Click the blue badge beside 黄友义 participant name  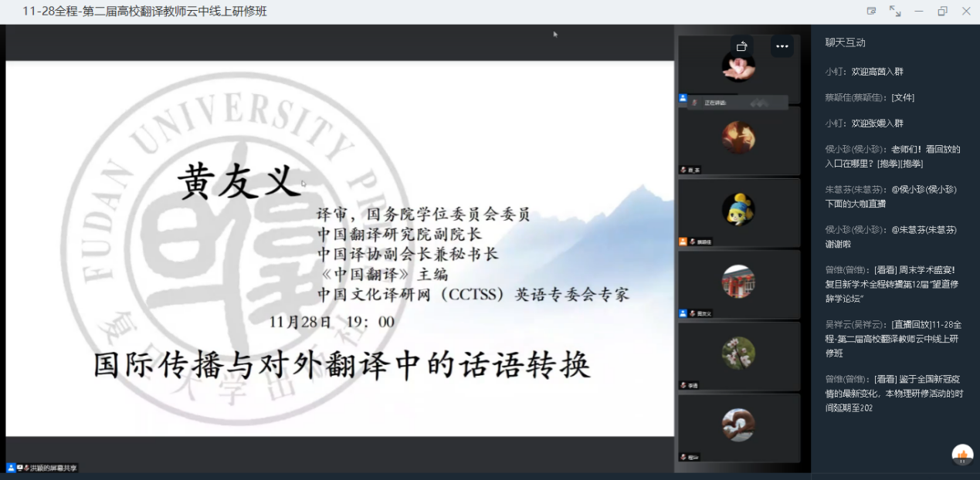pos(683,313)
